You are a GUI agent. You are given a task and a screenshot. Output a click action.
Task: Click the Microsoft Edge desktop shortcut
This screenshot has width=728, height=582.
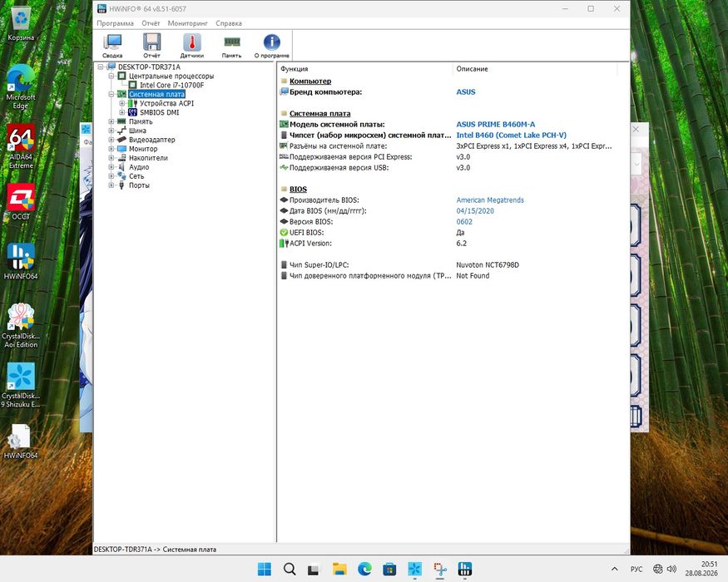[21, 87]
